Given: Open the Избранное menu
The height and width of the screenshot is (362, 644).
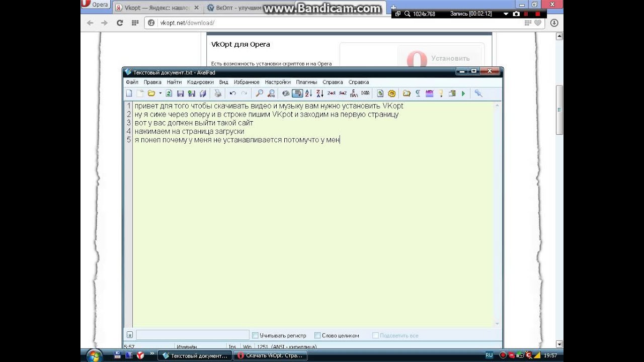Looking at the screenshot, I should tap(247, 82).
